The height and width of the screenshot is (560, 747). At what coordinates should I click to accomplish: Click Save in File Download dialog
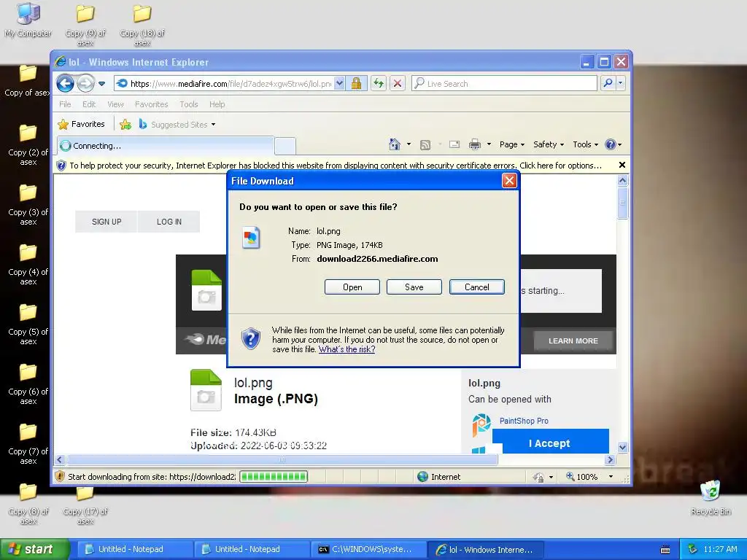(414, 287)
